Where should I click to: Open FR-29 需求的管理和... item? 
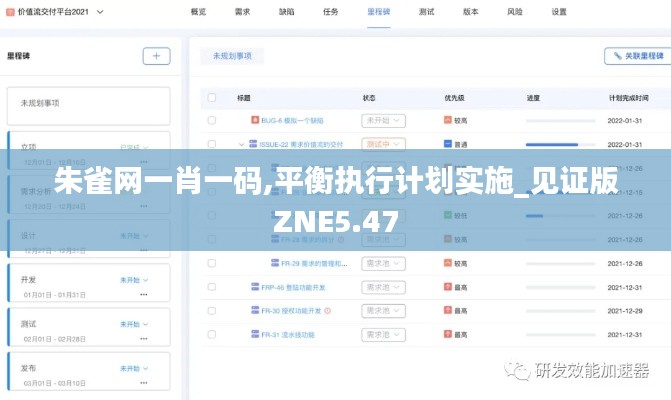[x=315, y=264]
